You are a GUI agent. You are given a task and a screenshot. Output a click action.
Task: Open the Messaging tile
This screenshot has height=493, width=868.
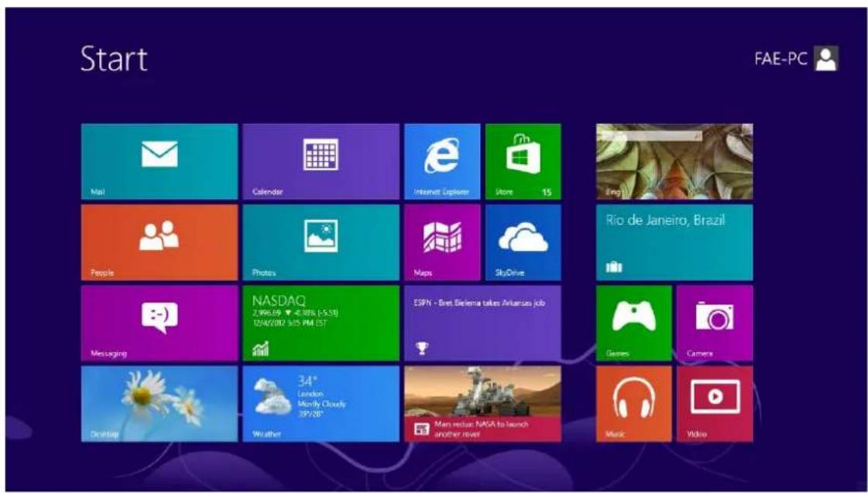[160, 324]
